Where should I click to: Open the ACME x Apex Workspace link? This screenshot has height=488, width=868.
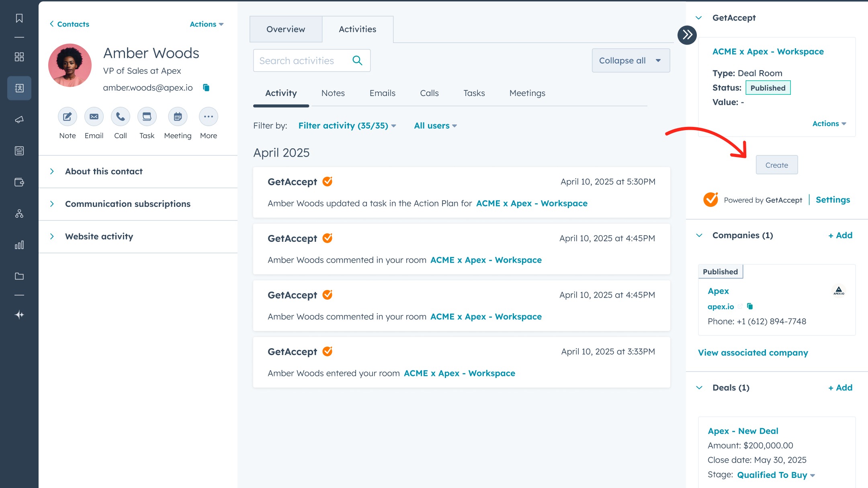coord(768,51)
